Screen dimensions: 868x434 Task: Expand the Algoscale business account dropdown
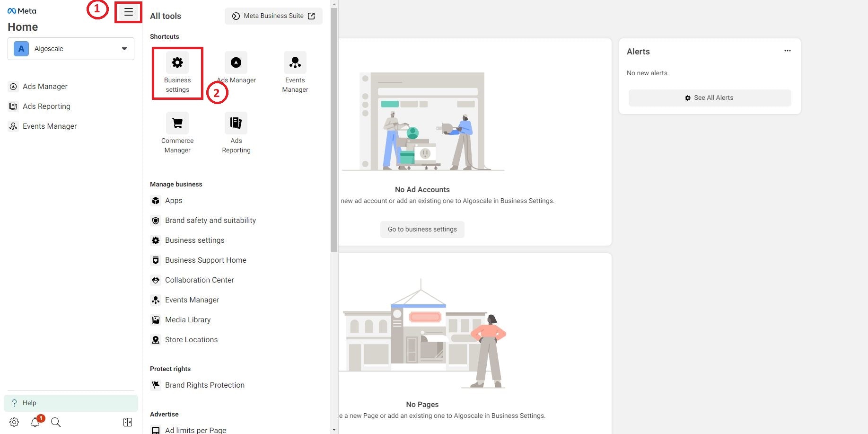tap(71, 49)
